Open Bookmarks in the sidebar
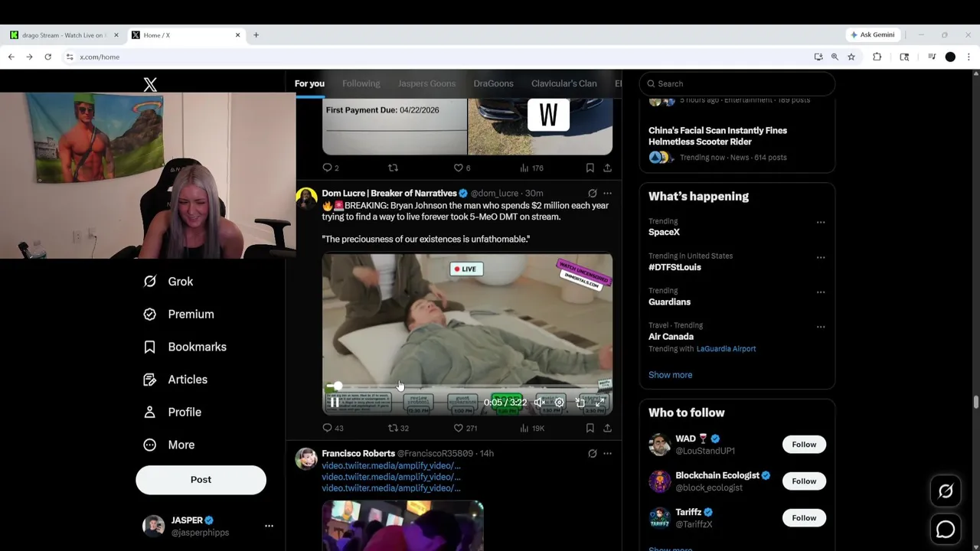Image resolution: width=980 pixels, height=551 pixels. (185, 347)
